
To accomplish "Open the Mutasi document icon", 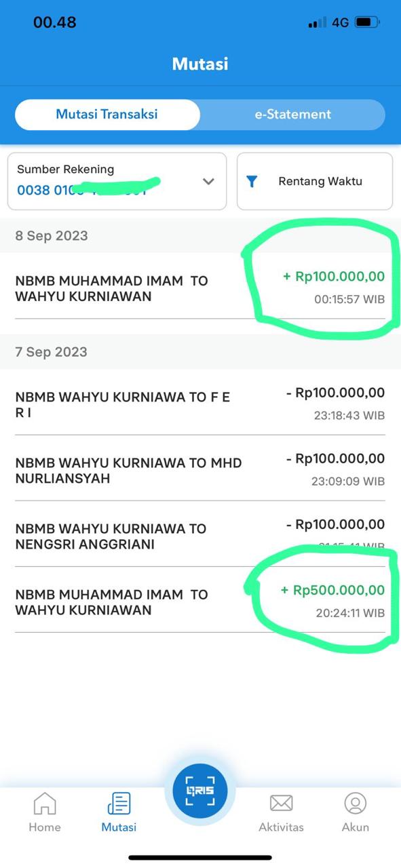I will click(x=119, y=804).
